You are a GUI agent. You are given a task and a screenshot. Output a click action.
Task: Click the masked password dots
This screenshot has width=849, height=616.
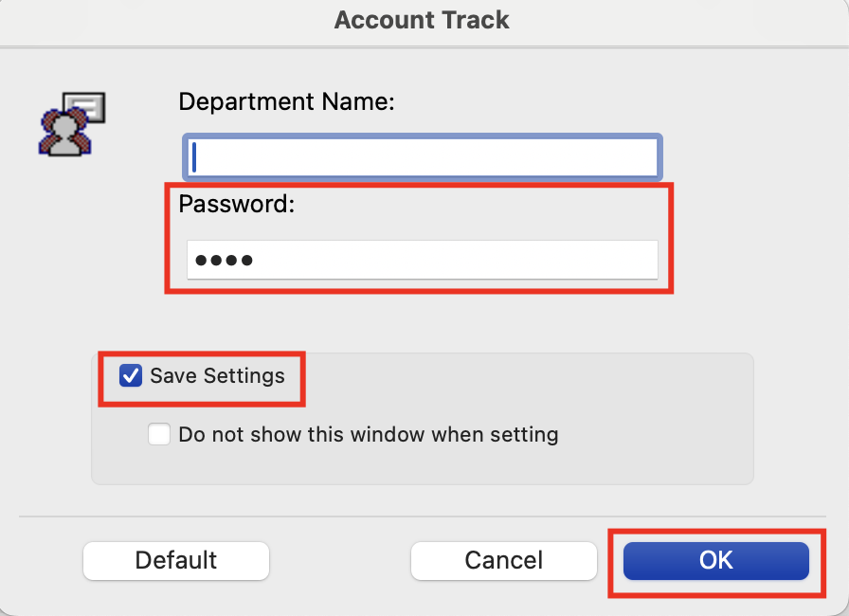coord(221,260)
